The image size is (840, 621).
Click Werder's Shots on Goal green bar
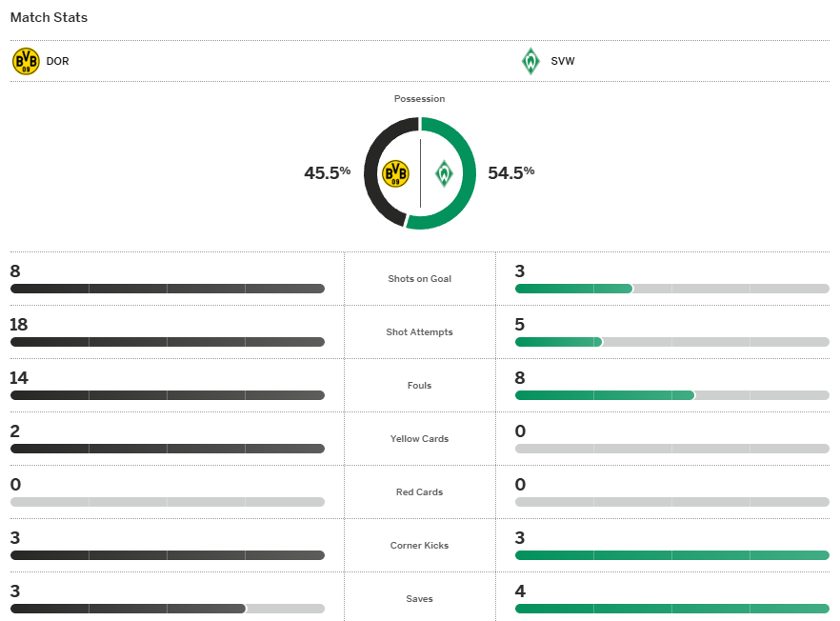(x=573, y=289)
